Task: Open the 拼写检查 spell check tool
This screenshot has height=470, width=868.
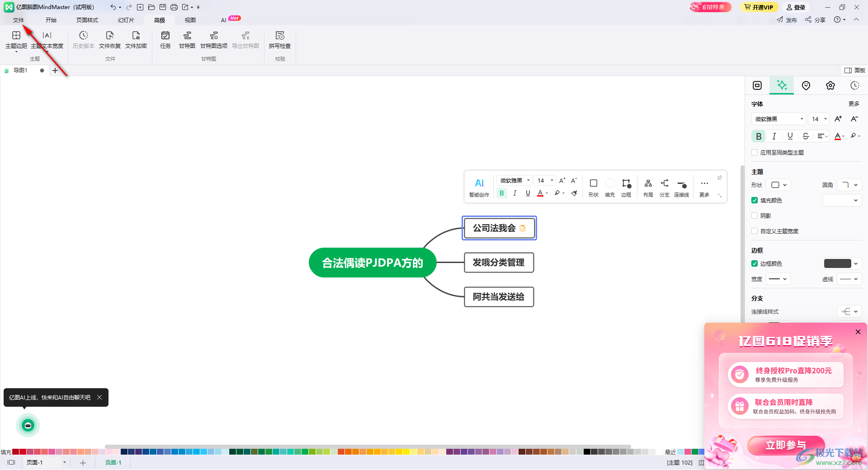Action: click(x=279, y=39)
